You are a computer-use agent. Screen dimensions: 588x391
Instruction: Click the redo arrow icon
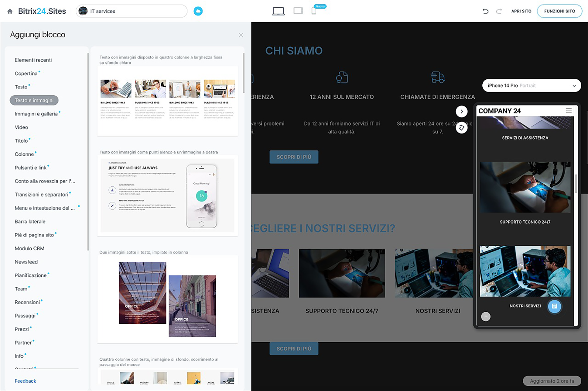click(499, 11)
